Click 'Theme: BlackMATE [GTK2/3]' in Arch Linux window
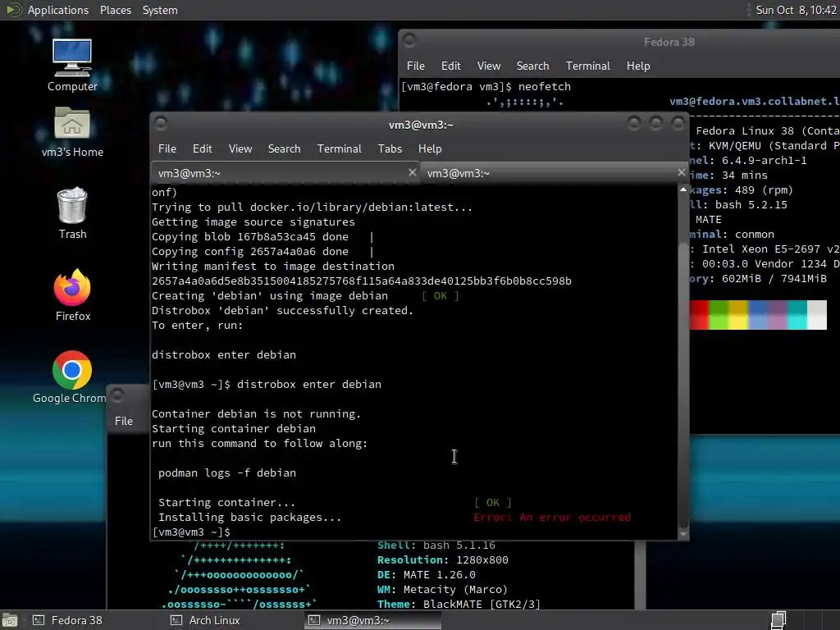 point(459,605)
